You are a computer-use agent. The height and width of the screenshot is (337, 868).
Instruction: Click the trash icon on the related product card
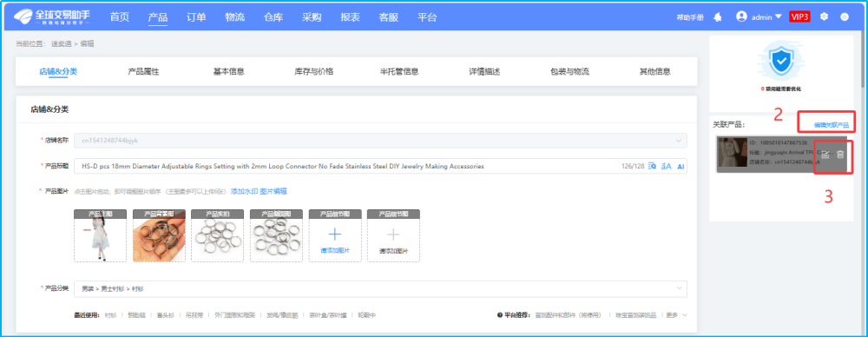pos(840,155)
